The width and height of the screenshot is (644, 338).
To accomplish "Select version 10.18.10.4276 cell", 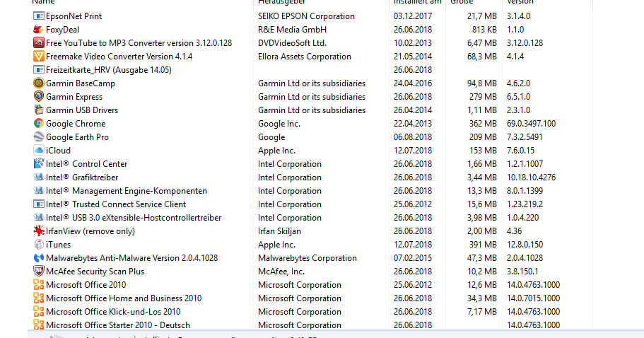I will tap(531, 177).
